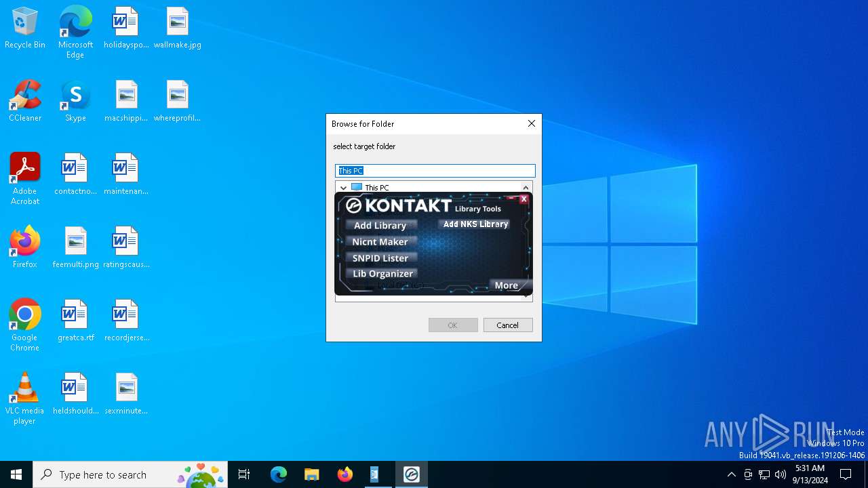Screen dimensions: 868x488
Task: Show hidden system tray icons
Action: [x=732, y=474]
